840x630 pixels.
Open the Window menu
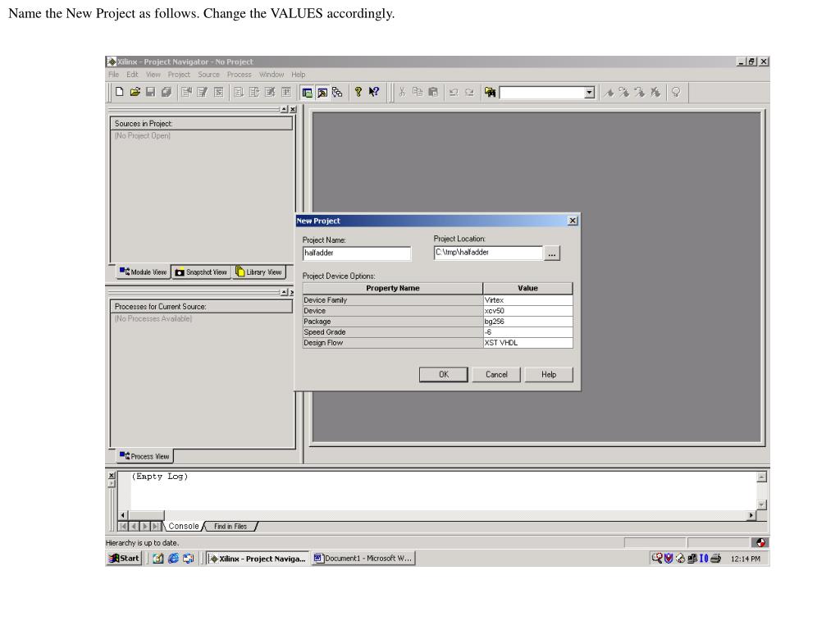tap(272, 75)
